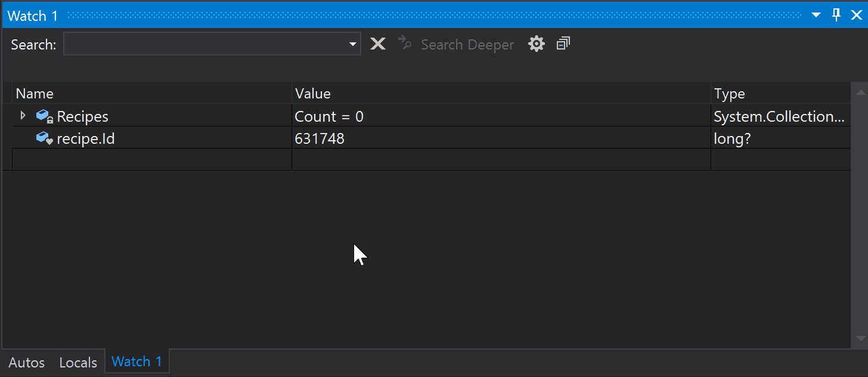
Task: Select the 'System.Collection...' type cell
Action: coord(781,116)
